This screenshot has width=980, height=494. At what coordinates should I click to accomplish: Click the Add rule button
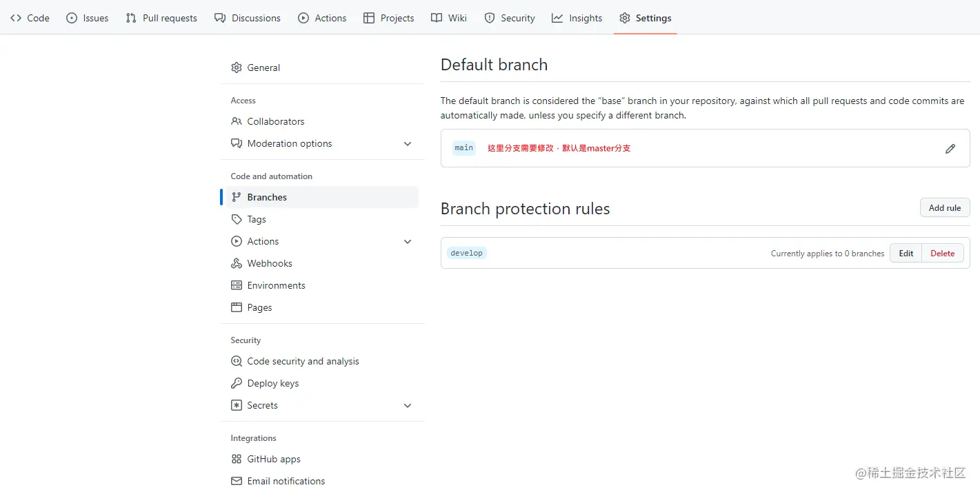coord(944,207)
